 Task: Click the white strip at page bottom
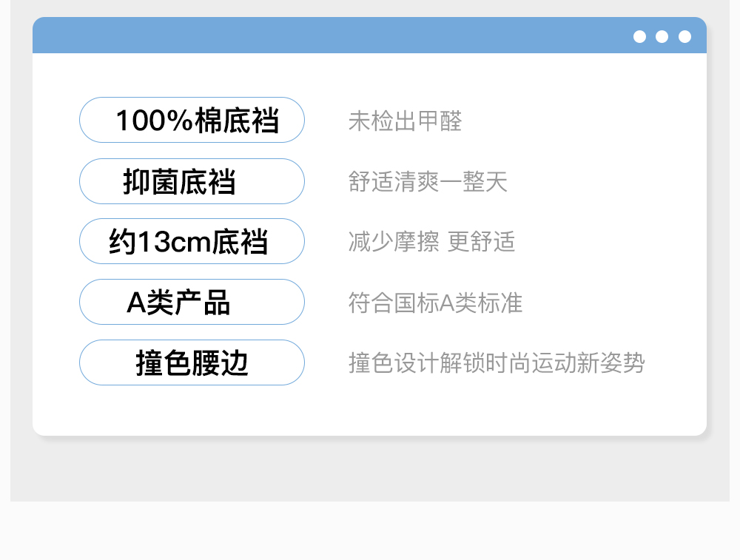coord(370,531)
